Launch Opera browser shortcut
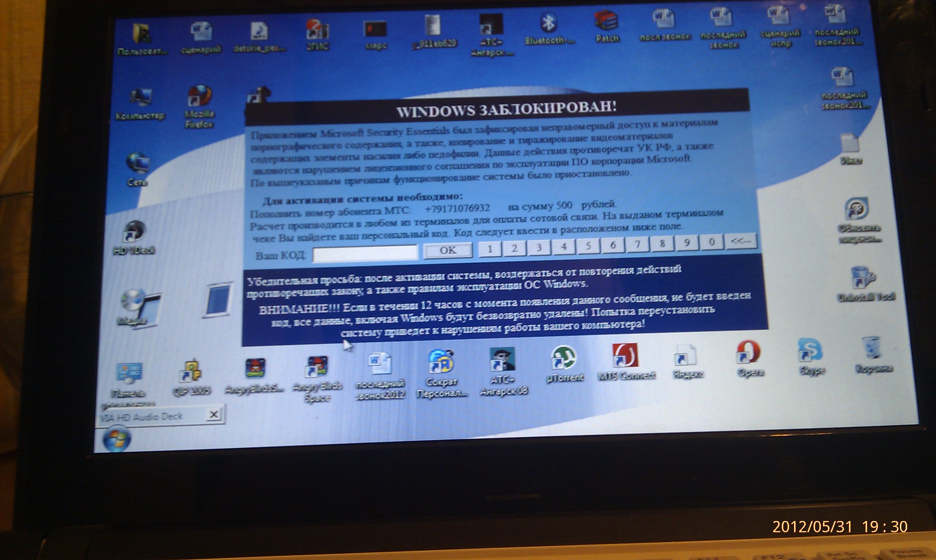 pyautogui.click(x=748, y=353)
